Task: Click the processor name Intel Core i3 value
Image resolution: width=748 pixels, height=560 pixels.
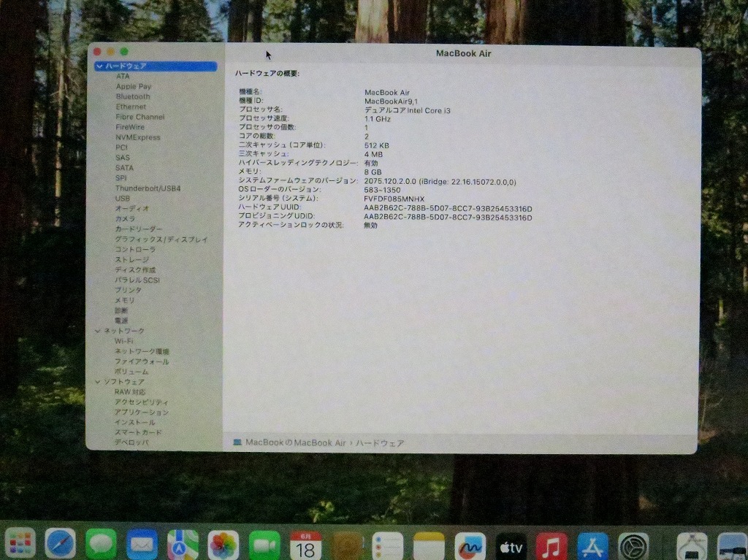Action: [x=408, y=110]
